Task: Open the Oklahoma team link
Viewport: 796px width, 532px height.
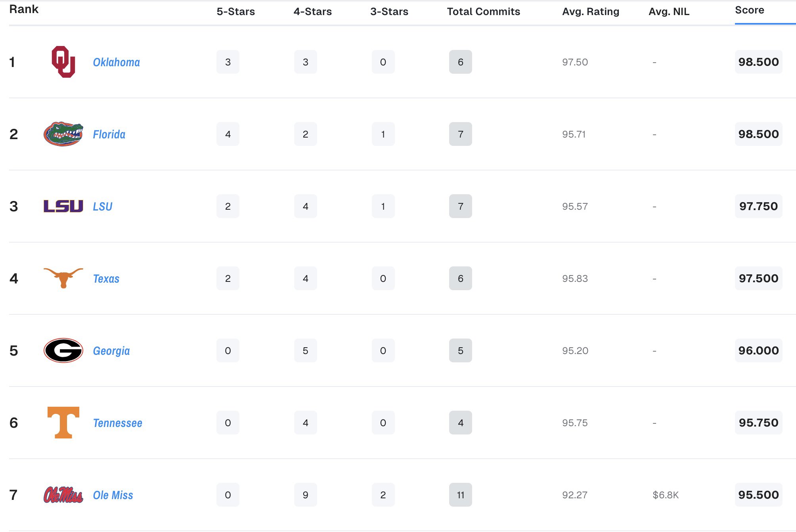Action: [x=116, y=62]
